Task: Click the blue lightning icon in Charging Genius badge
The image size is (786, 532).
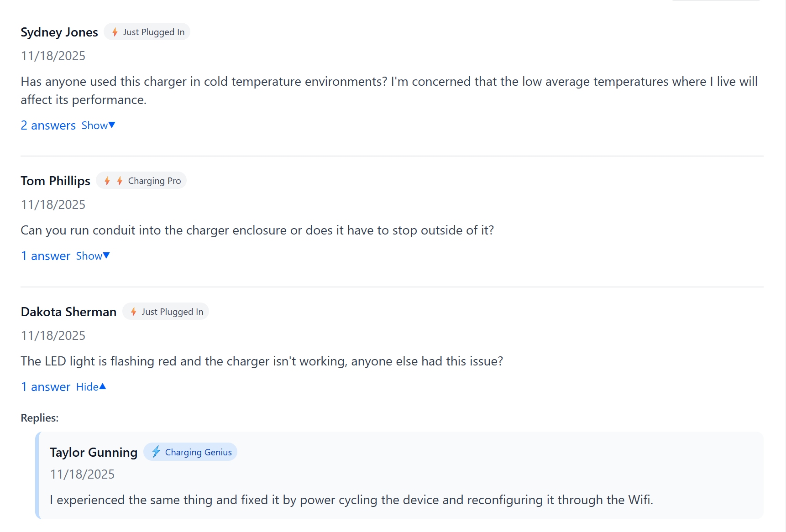Action: pyautogui.click(x=157, y=452)
